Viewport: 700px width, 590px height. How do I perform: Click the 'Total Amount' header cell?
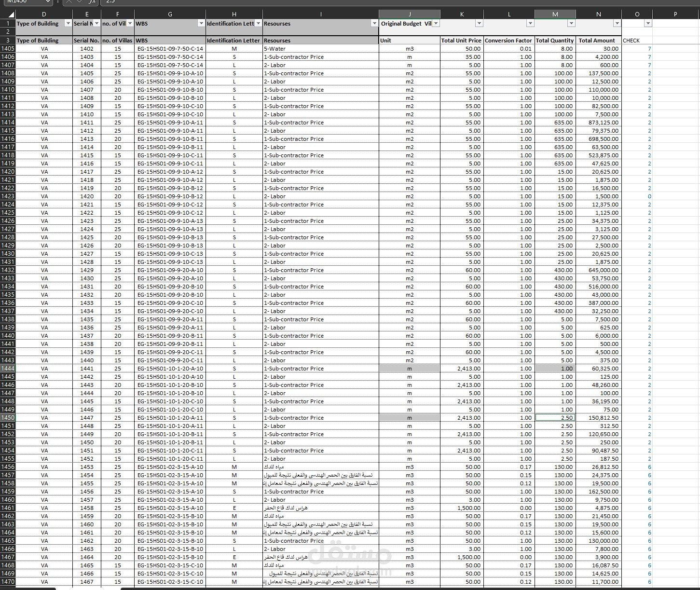[x=598, y=41]
